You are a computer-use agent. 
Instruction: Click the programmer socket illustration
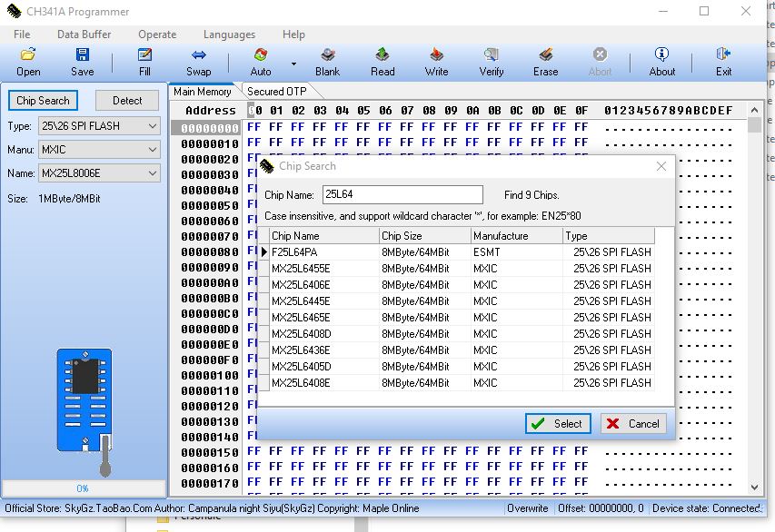point(85,412)
